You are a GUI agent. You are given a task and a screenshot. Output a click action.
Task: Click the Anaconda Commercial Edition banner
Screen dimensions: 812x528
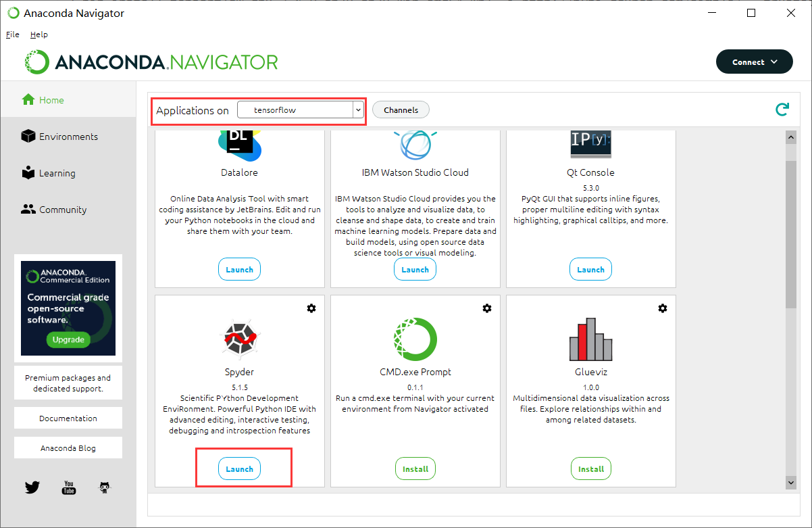coord(68,308)
